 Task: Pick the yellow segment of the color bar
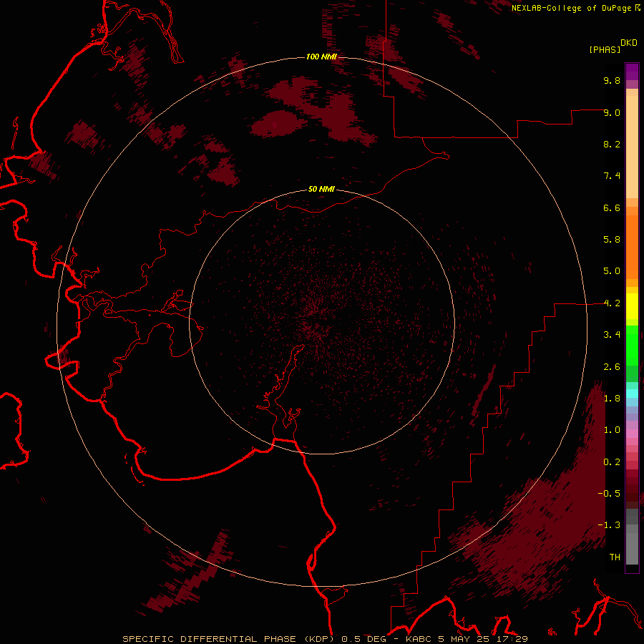click(x=632, y=306)
